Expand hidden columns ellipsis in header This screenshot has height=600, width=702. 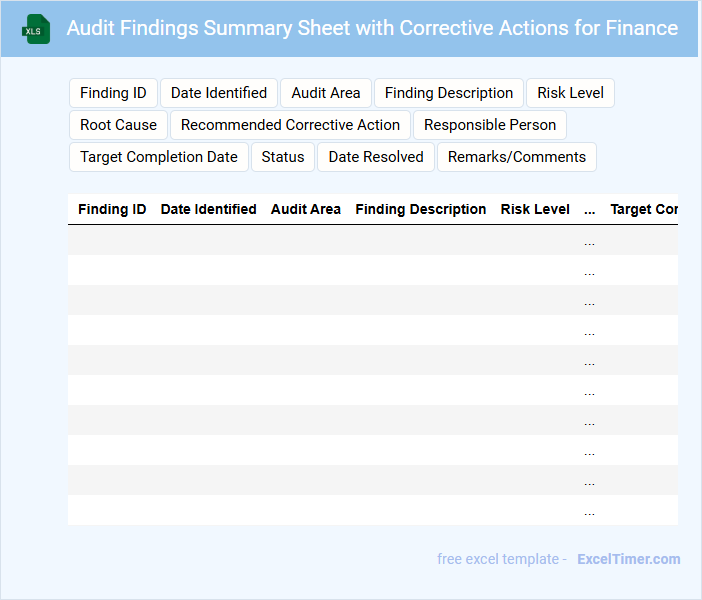click(589, 210)
